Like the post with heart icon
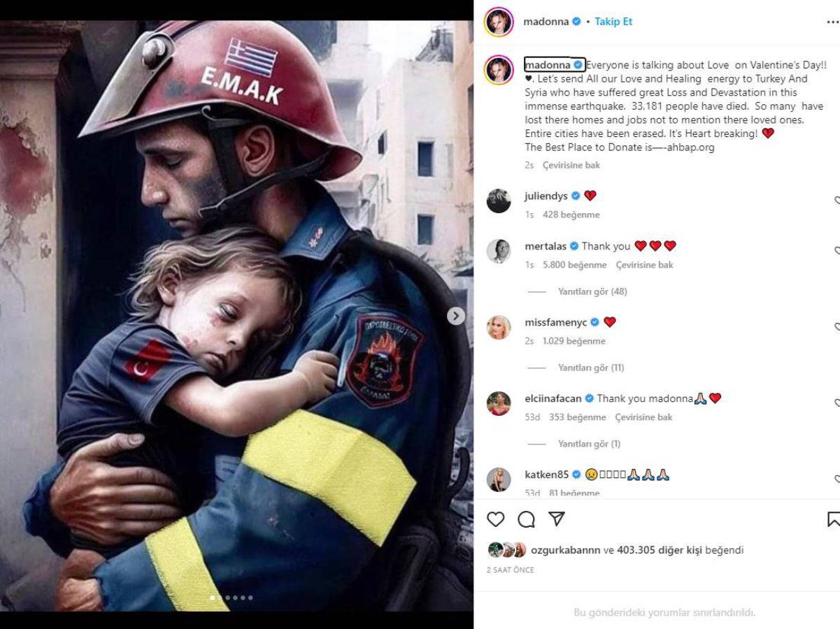The image size is (840, 629). pos(496,519)
